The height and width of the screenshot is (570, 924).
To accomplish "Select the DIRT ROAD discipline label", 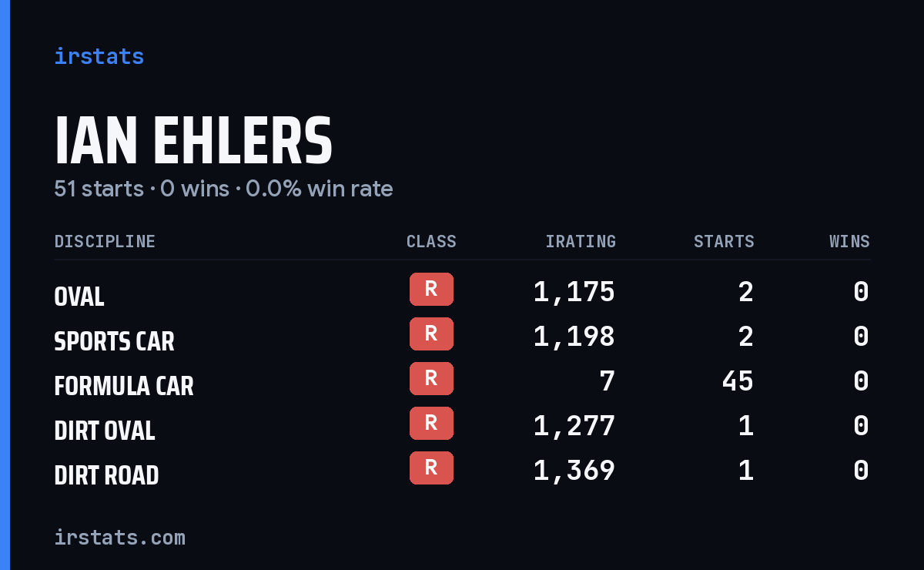I will [106, 475].
